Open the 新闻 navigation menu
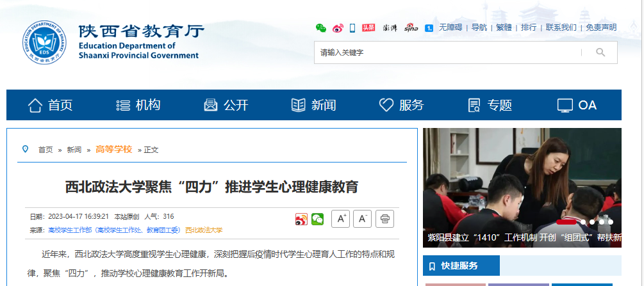Image resolution: width=644 pixels, height=286 pixels. click(313, 106)
